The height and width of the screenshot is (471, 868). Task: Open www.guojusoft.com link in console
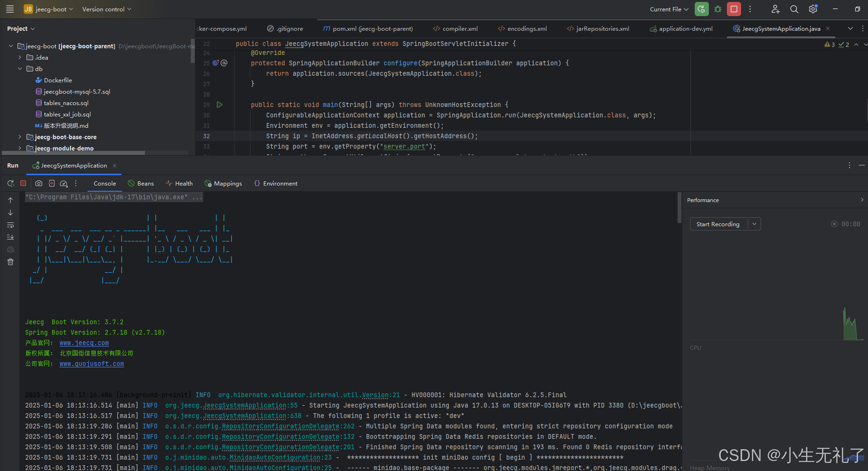tap(92, 364)
